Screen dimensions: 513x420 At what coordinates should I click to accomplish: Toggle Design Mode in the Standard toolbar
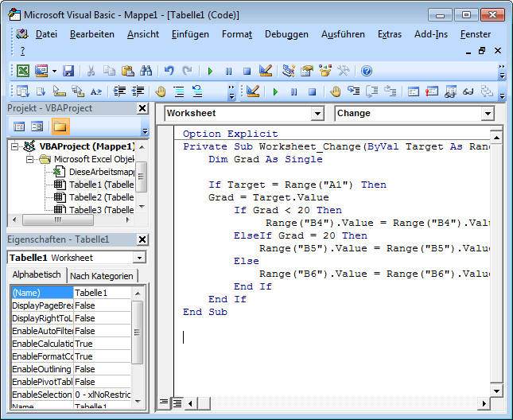[x=266, y=71]
